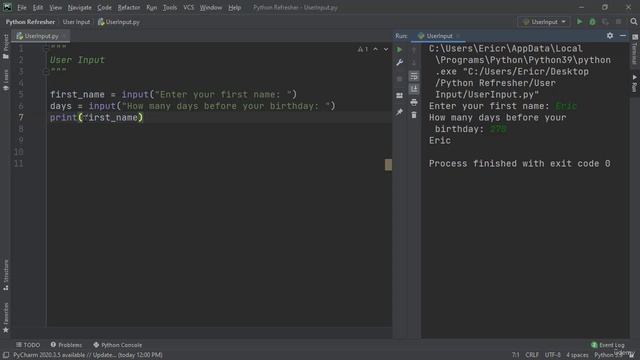Open the Code menu
The image size is (640, 360).
tap(104, 7)
